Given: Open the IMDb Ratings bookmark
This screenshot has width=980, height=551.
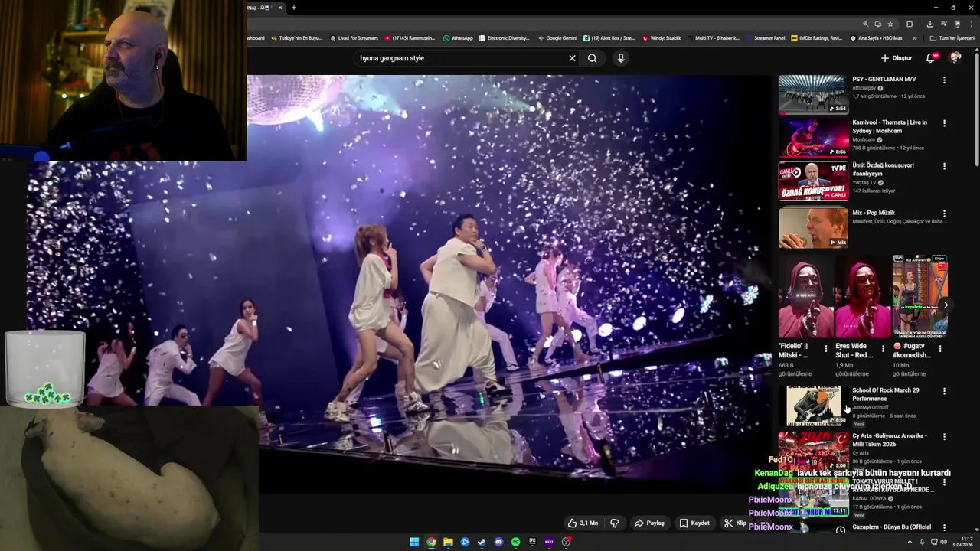Looking at the screenshot, I should click(x=817, y=38).
